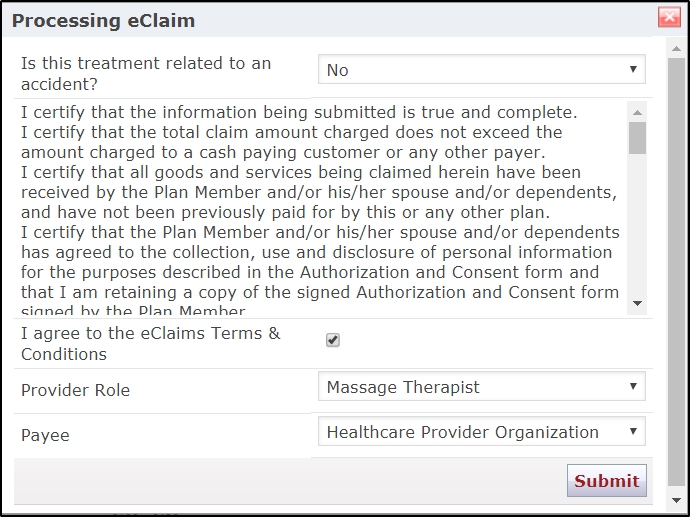Click the Provider Role label
This screenshot has height=517, width=690.
pos(75,390)
